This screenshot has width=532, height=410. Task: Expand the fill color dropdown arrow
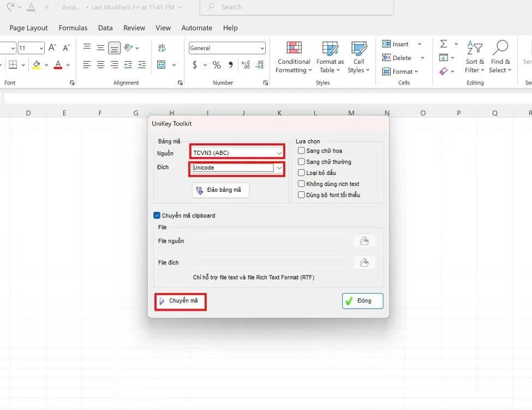tap(46, 65)
